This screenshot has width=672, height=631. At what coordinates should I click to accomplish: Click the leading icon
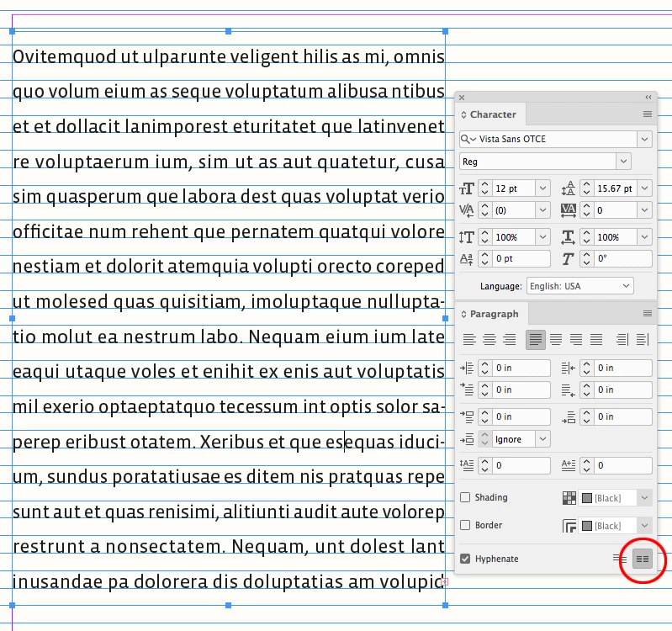pyautogui.click(x=569, y=188)
